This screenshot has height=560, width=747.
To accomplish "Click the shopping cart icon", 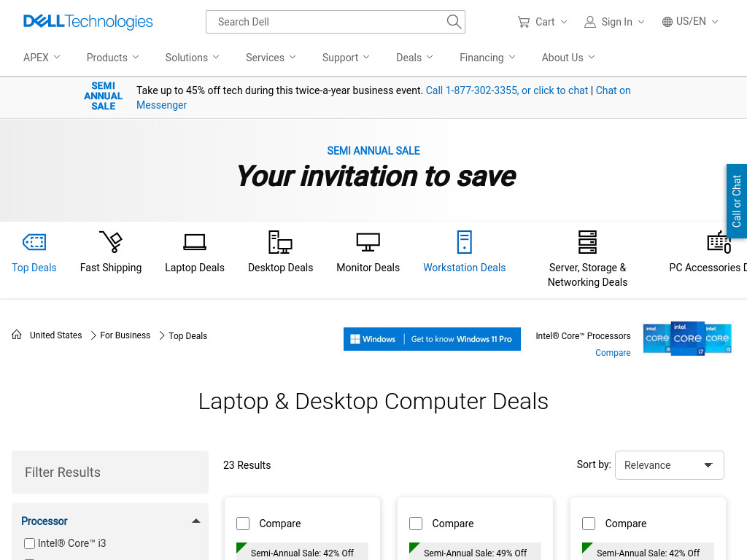I will (524, 22).
